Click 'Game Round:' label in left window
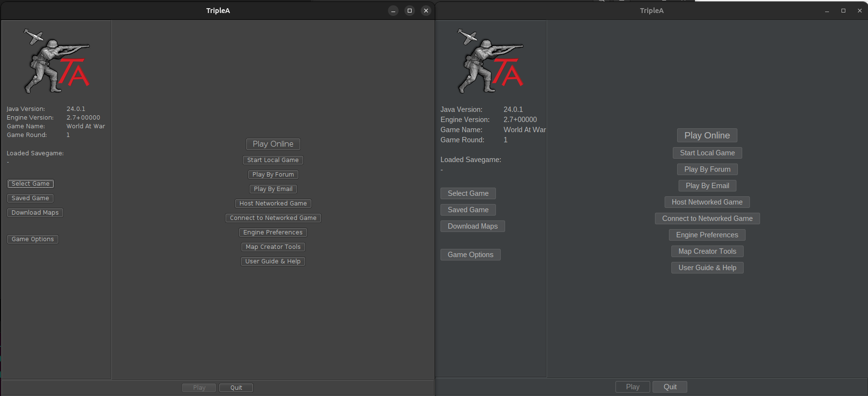This screenshot has height=396, width=868. 27,135
